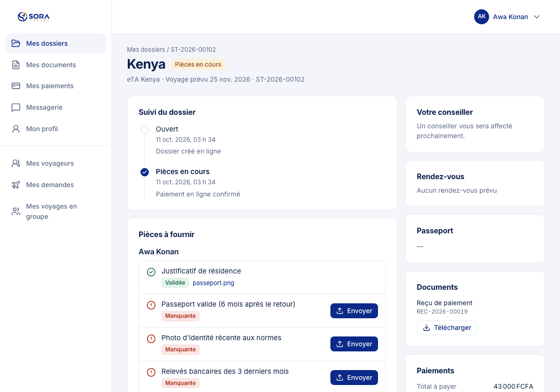This screenshot has height=392, width=560.
Task: Click the Sora Travel logo
Action: pyautogui.click(x=34, y=17)
